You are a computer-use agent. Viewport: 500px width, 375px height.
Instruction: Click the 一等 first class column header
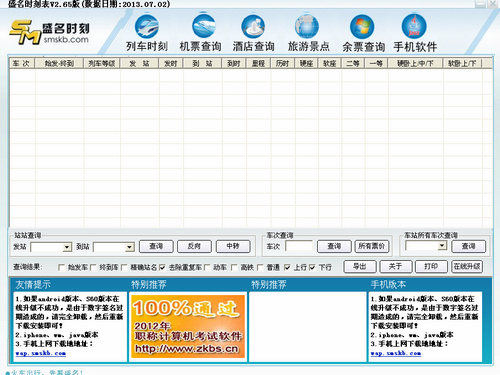376,63
